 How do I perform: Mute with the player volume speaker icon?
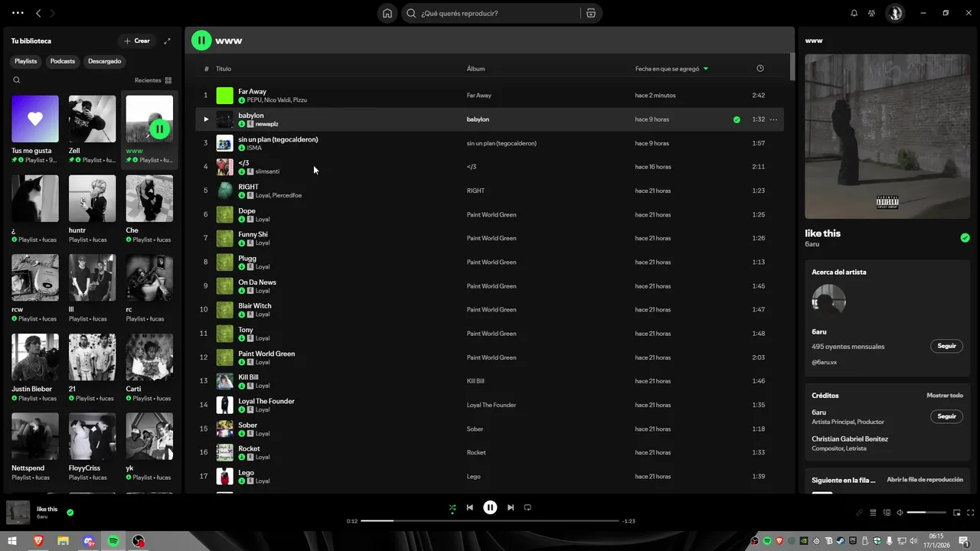coord(900,513)
